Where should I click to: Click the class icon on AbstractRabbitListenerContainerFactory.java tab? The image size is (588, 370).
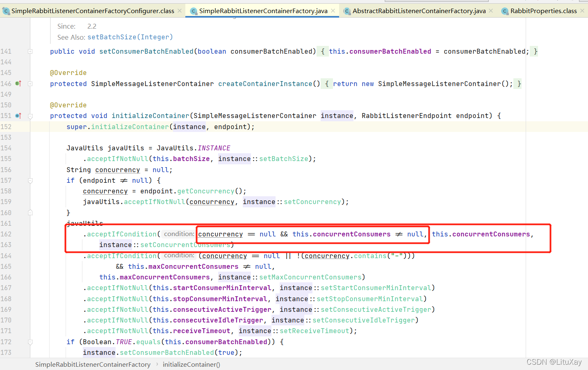[x=347, y=11]
